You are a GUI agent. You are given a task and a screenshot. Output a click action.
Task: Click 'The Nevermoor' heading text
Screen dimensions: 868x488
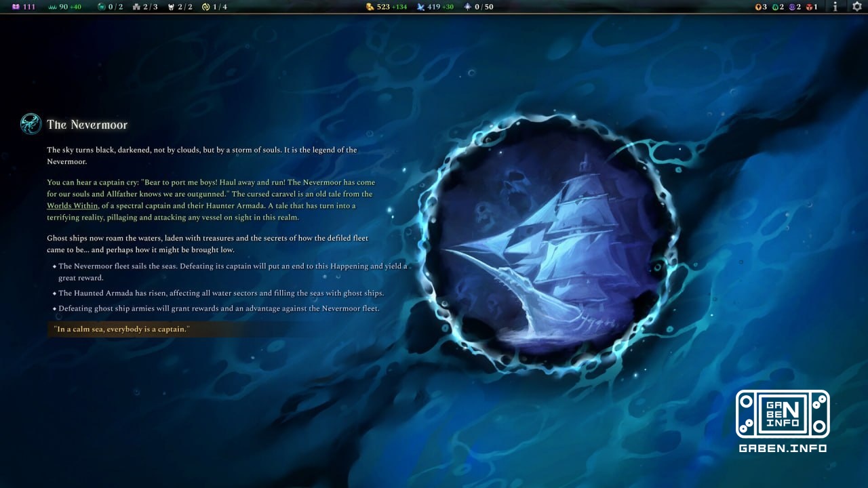(x=87, y=125)
